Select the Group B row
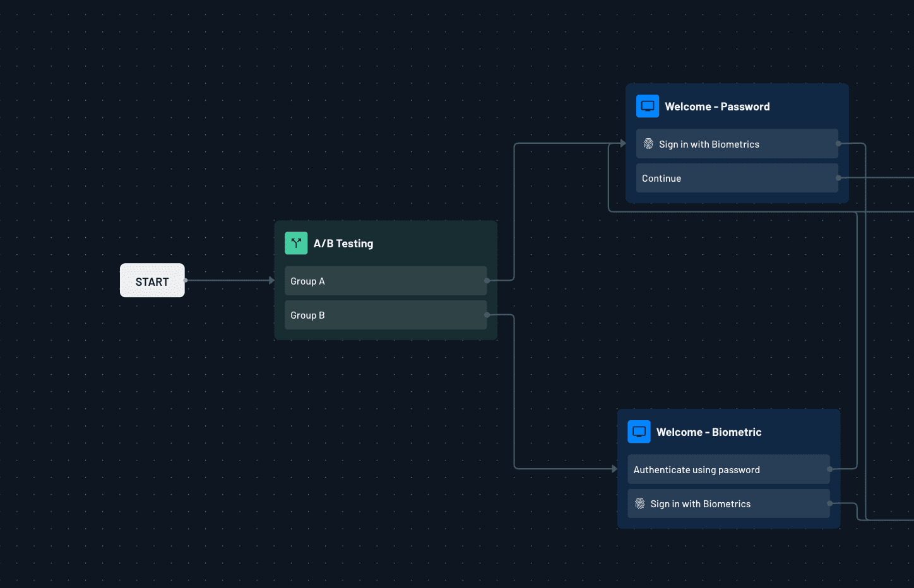The width and height of the screenshot is (914, 588). click(x=386, y=315)
